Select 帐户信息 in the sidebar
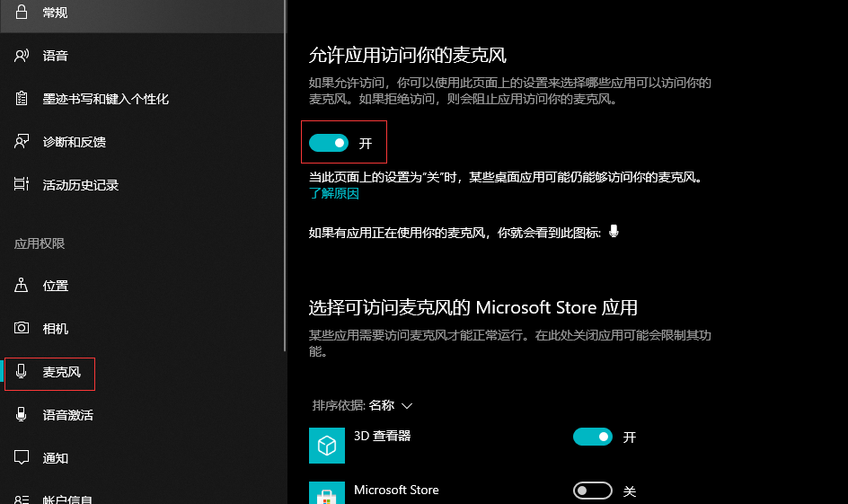The width and height of the screenshot is (848, 504). pos(67,499)
